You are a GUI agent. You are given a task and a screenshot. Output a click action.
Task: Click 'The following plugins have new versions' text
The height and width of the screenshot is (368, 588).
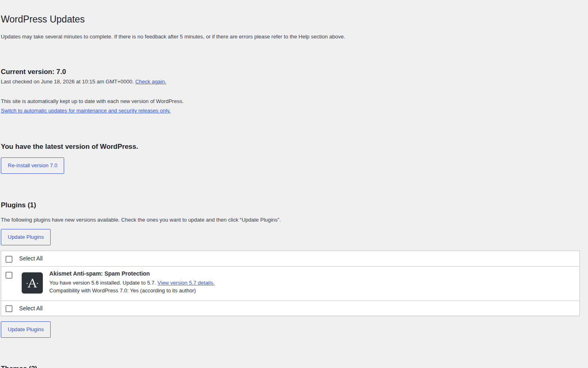coord(141,220)
